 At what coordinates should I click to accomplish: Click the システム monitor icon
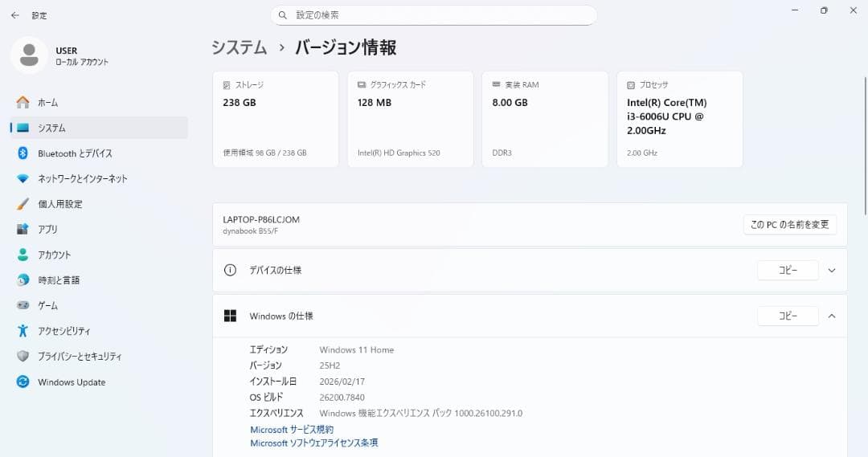click(23, 128)
